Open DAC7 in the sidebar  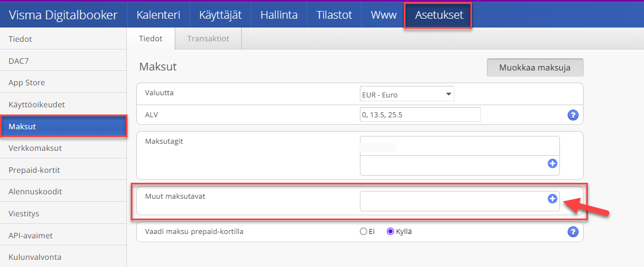63,61
